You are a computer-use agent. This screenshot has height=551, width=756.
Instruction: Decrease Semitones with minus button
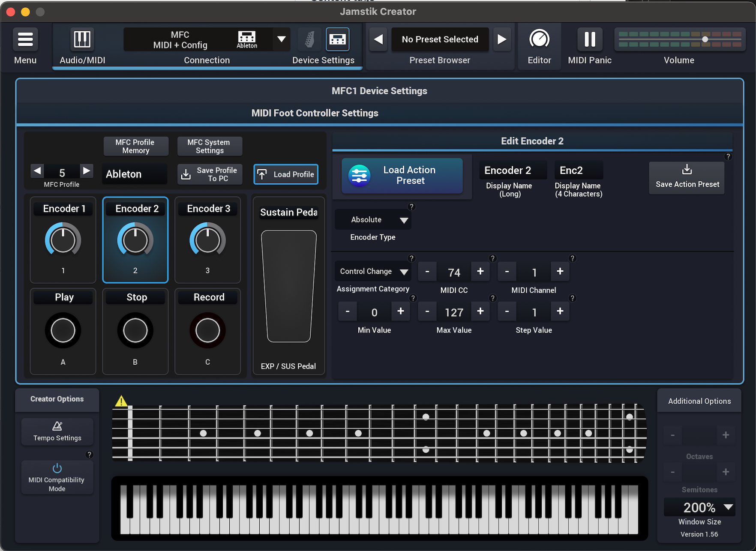point(673,472)
